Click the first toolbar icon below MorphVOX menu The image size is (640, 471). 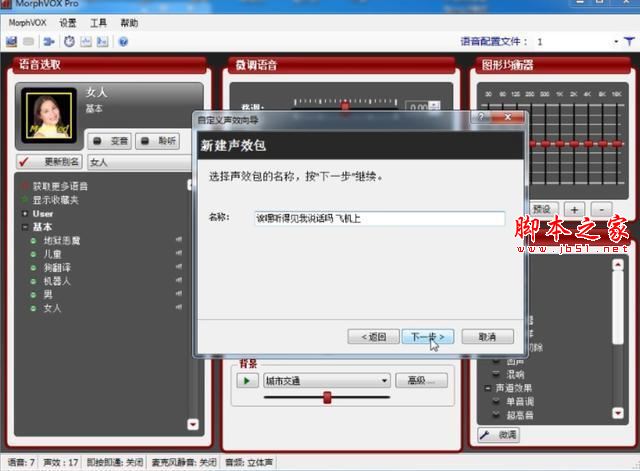click(x=11, y=41)
